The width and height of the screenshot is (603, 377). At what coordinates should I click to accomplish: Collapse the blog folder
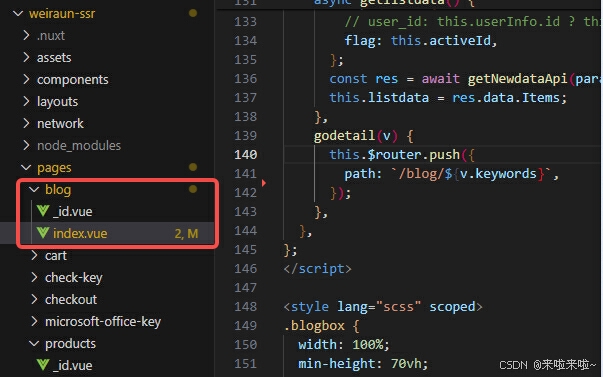[34, 189]
